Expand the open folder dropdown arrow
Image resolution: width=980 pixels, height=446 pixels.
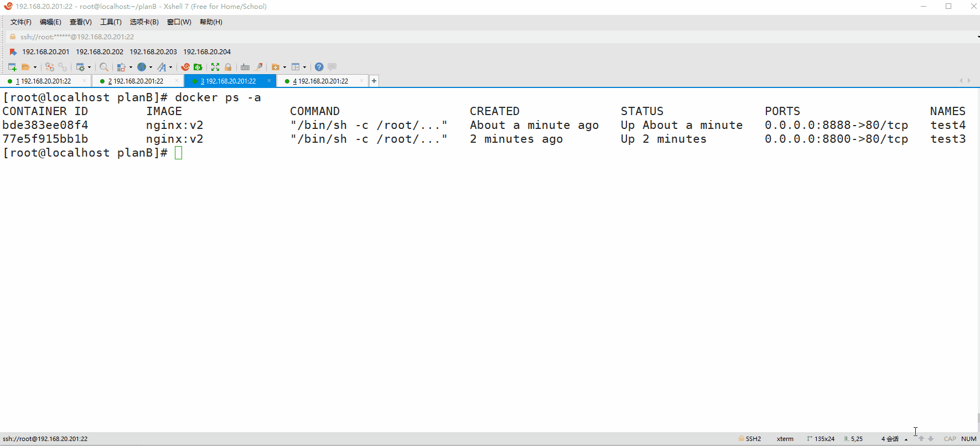click(35, 68)
